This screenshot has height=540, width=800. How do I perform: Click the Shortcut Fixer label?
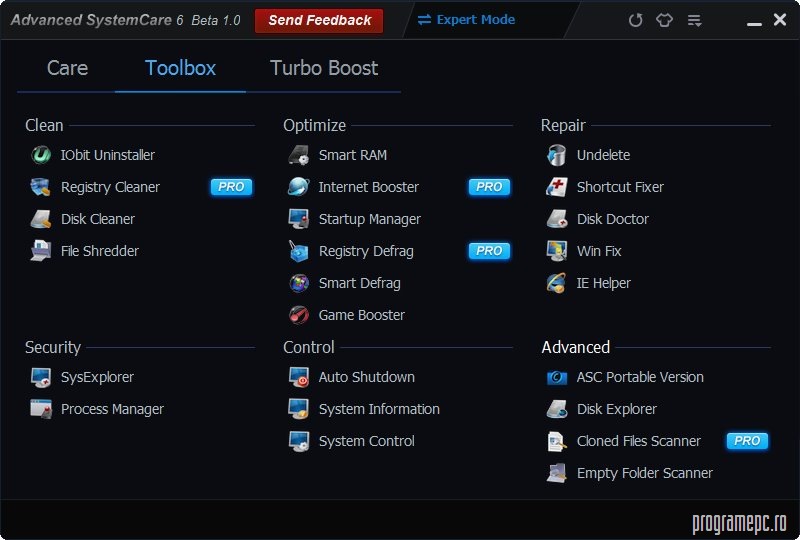tap(620, 187)
